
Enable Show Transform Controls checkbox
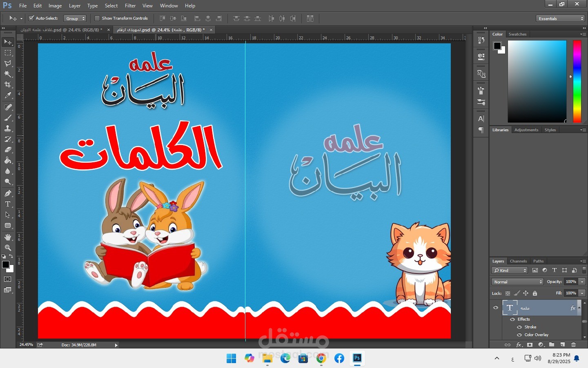click(97, 18)
